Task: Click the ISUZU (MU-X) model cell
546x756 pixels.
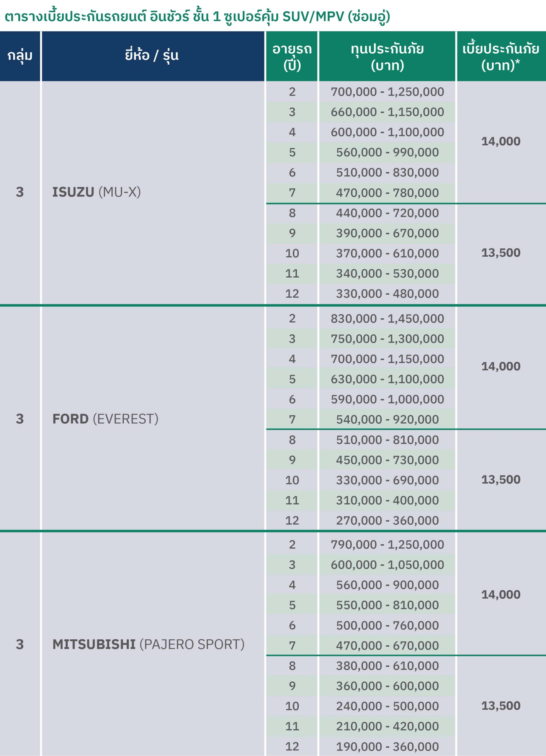Action: click(153, 192)
